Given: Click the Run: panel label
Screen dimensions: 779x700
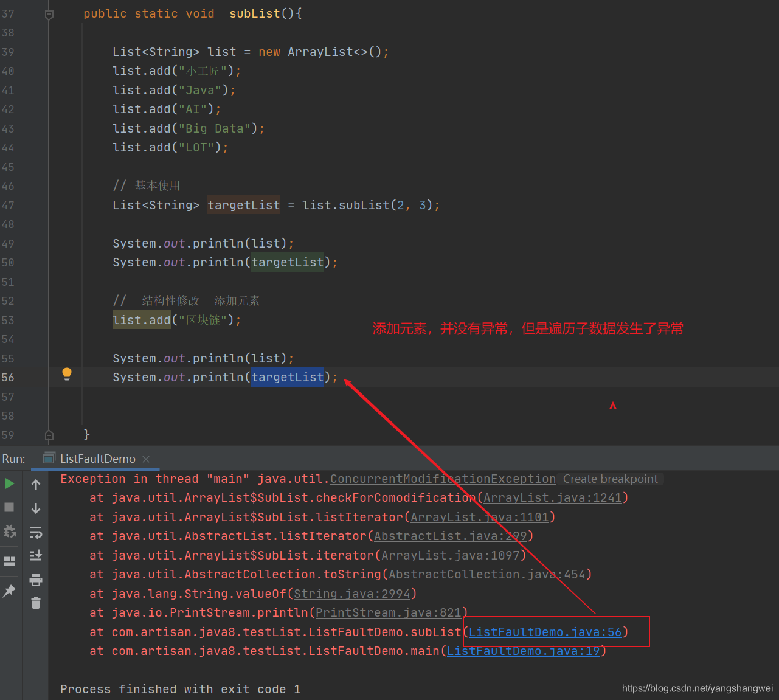Looking at the screenshot, I should (x=13, y=459).
